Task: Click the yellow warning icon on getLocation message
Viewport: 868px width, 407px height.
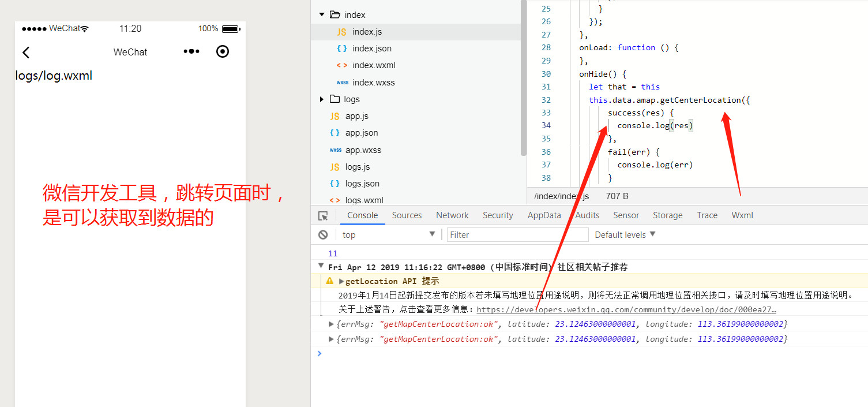Action: 329,281
